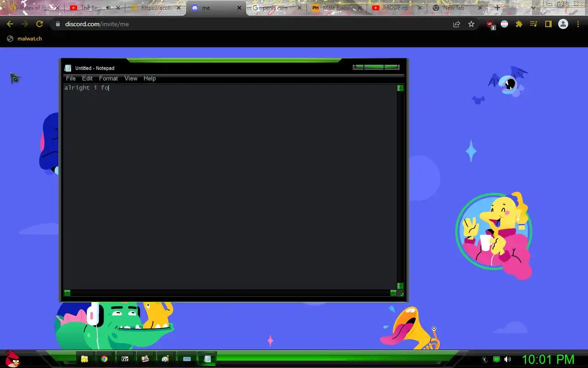Reload the Discord invite page
The width and height of the screenshot is (588, 368).
(x=40, y=24)
